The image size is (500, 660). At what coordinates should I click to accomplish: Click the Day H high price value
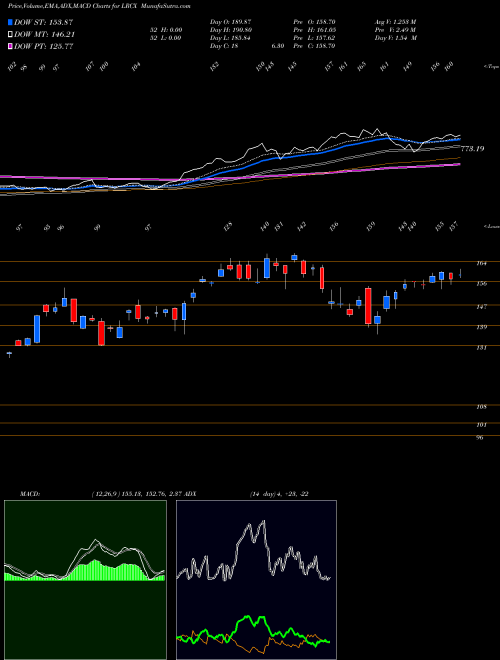(231, 30)
